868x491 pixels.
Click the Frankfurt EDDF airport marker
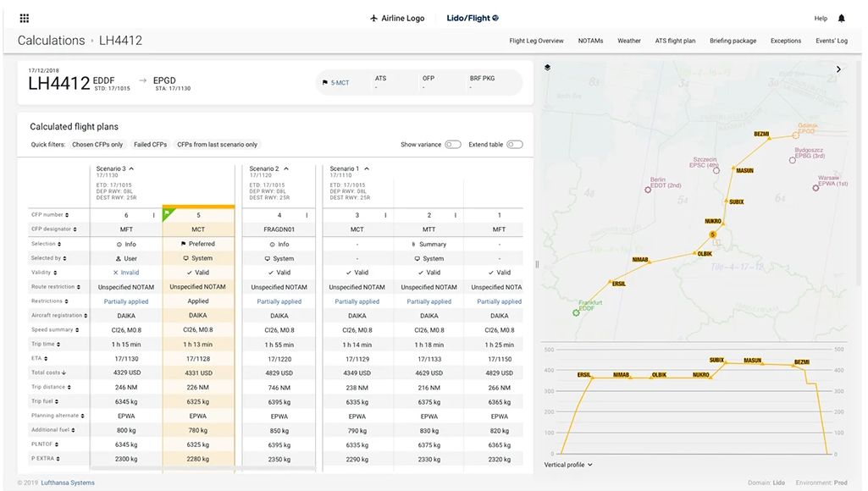pyautogui.click(x=576, y=312)
